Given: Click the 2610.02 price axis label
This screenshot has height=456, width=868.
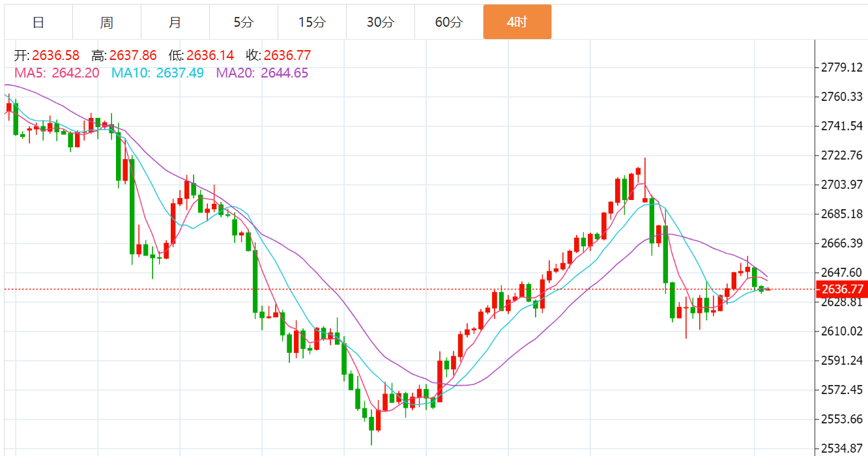Looking at the screenshot, I should pyautogui.click(x=843, y=332).
